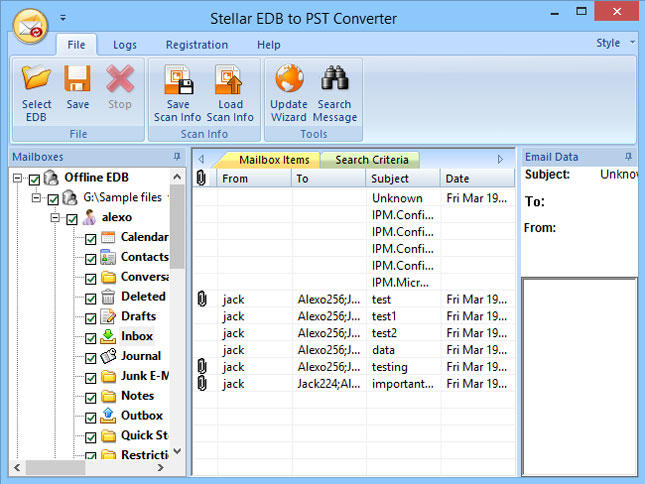Select the Journal folder icon
The width and height of the screenshot is (645, 484).
(x=108, y=356)
